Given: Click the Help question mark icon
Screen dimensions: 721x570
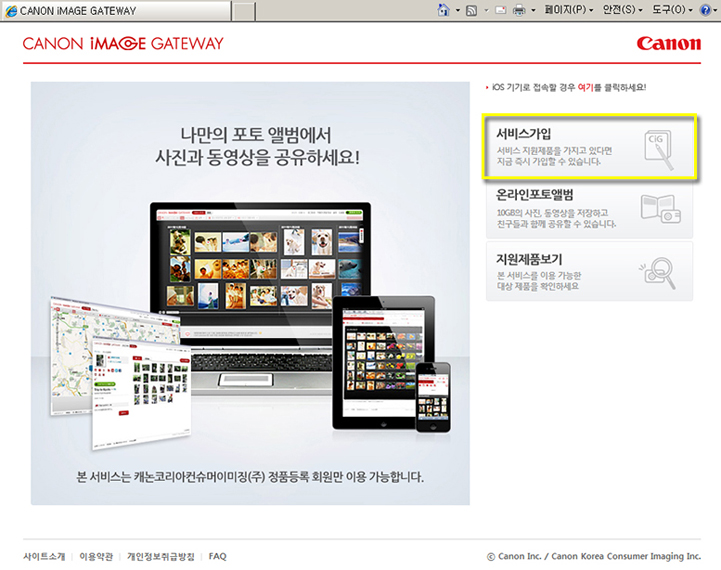Looking at the screenshot, I should pyautogui.click(x=705, y=10).
